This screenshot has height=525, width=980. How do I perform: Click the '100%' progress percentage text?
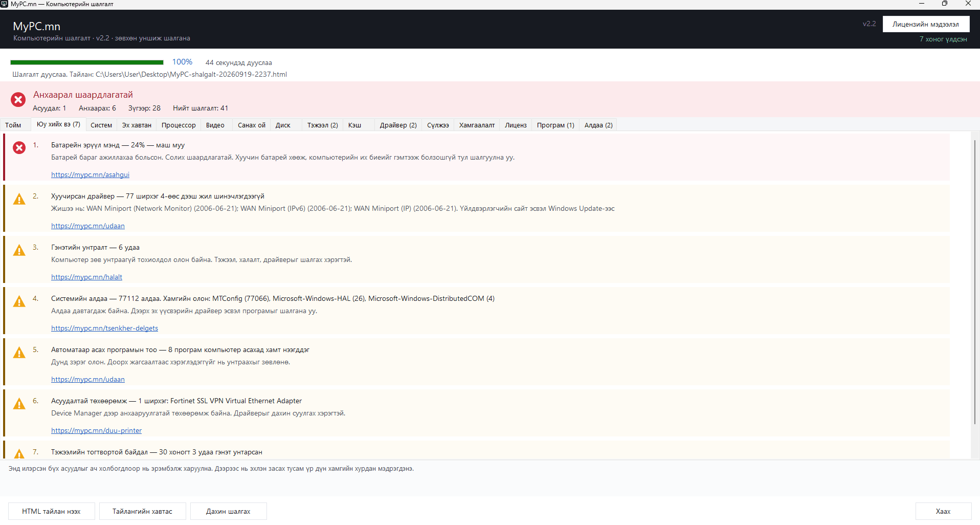coord(182,62)
